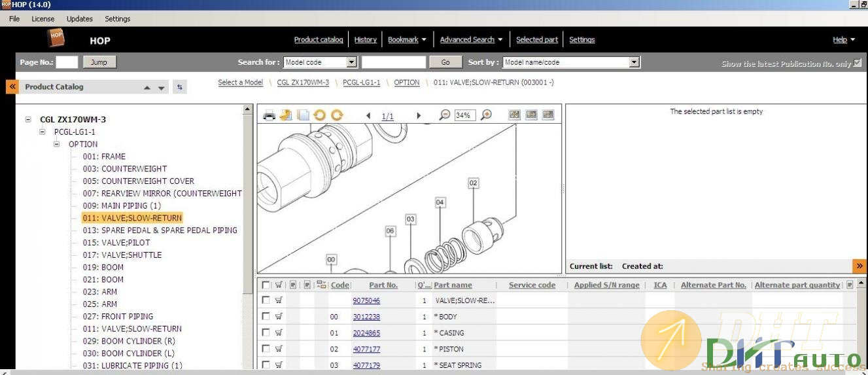This screenshot has height=375, width=868.
Task: Click the sync tree icon in Product Catalog header
Action: [x=180, y=86]
